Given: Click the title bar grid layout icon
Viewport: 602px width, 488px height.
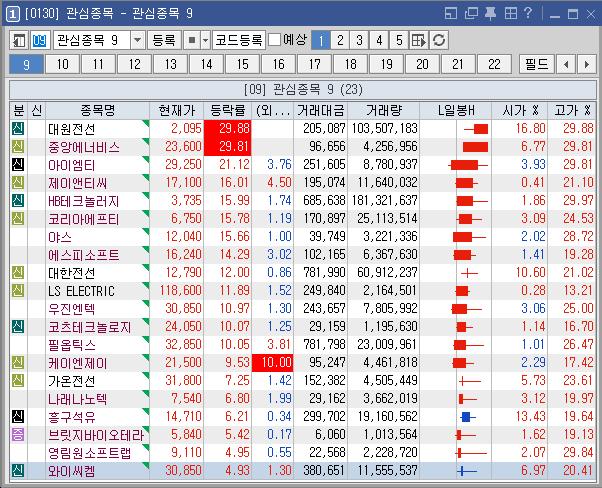Looking at the screenshot, I should pyautogui.click(x=511, y=14).
